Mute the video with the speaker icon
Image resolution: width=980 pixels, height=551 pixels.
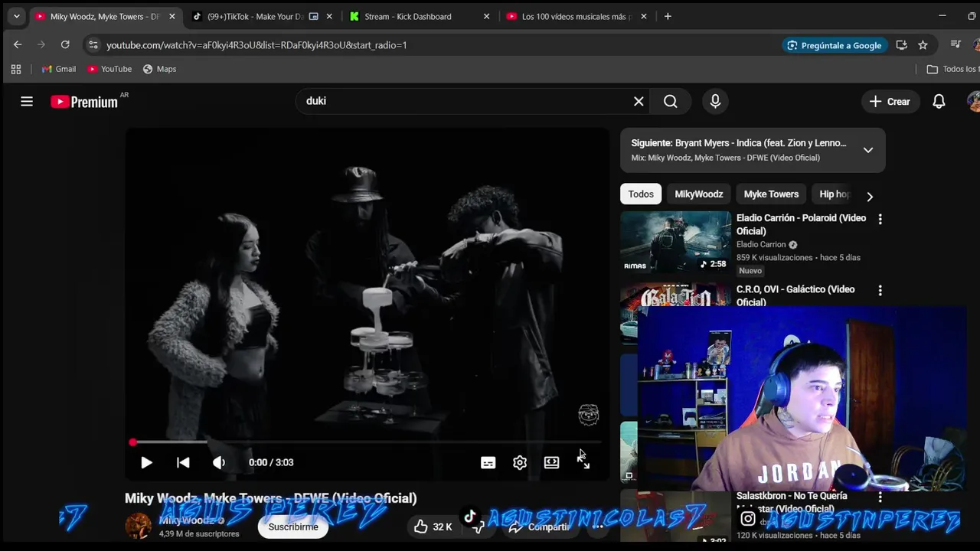[219, 462]
